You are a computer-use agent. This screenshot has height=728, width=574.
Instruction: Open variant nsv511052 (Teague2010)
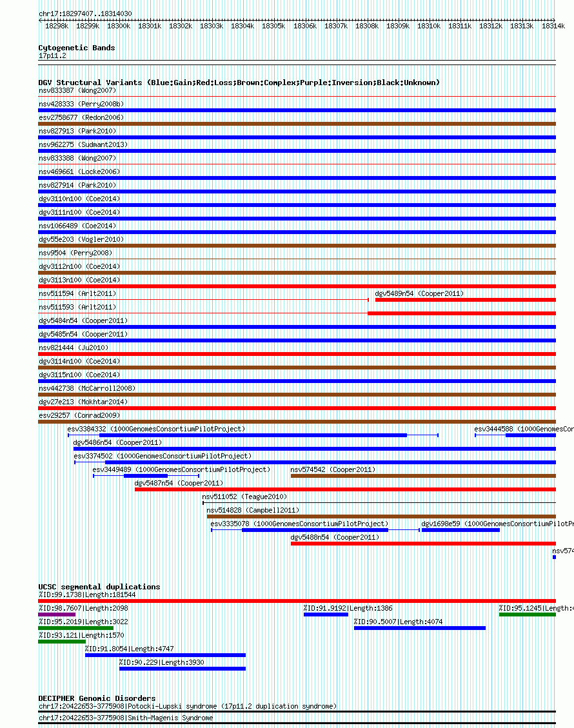tap(244, 497)
